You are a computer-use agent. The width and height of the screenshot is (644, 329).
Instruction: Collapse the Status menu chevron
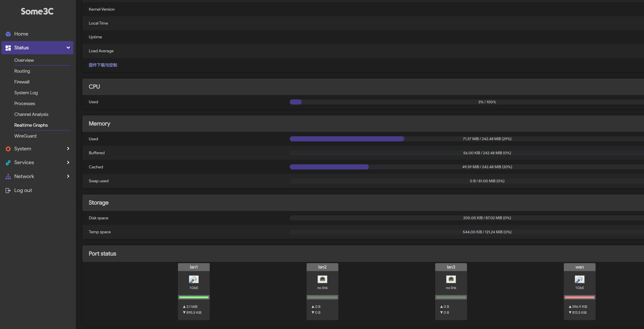(x=68, y=48)
